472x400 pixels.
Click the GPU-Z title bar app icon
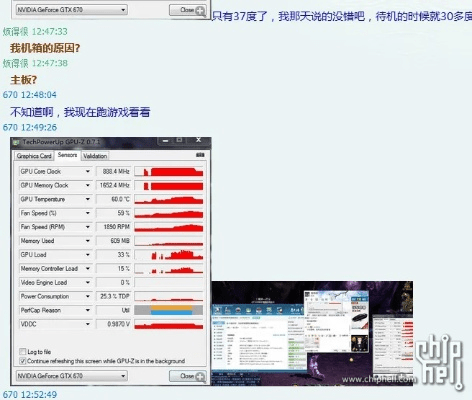tap(16, 142)
